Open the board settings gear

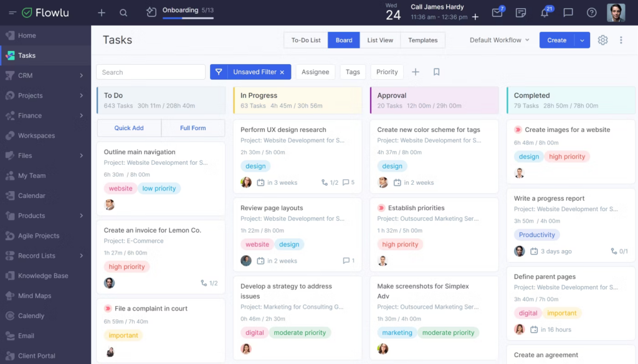(x=602, y=40)
